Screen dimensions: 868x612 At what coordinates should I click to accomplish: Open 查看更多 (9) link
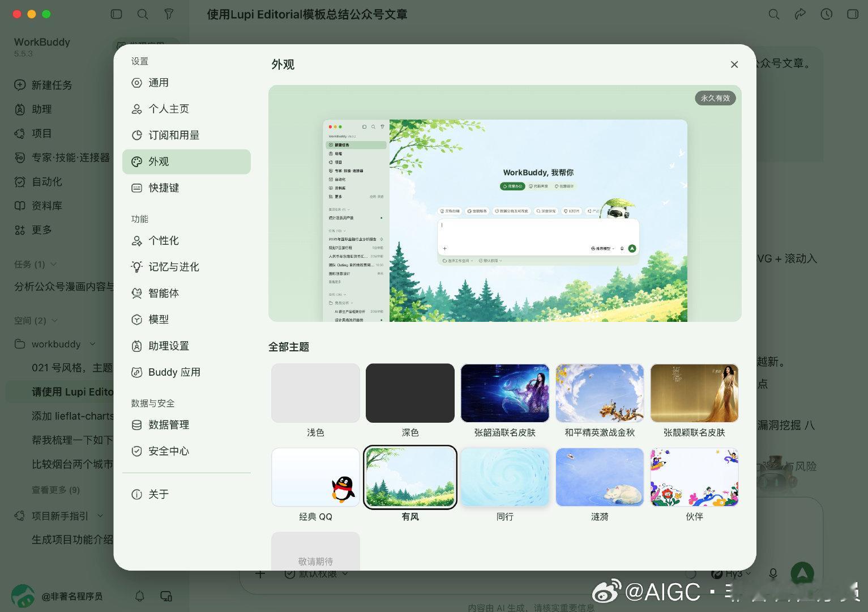click(x=55, y=490)
